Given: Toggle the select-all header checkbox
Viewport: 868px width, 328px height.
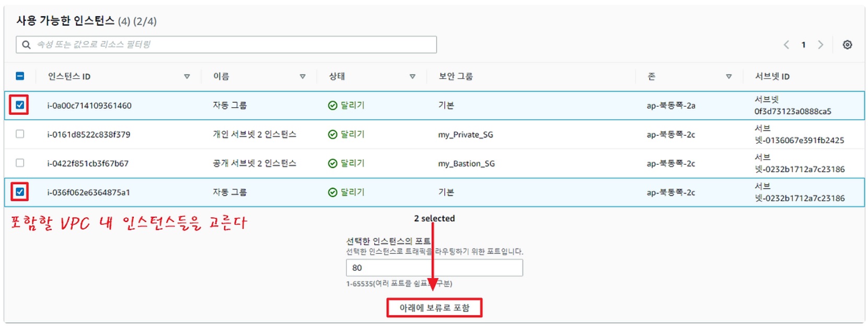Looking at the screenshot, I should click(20, 76).
